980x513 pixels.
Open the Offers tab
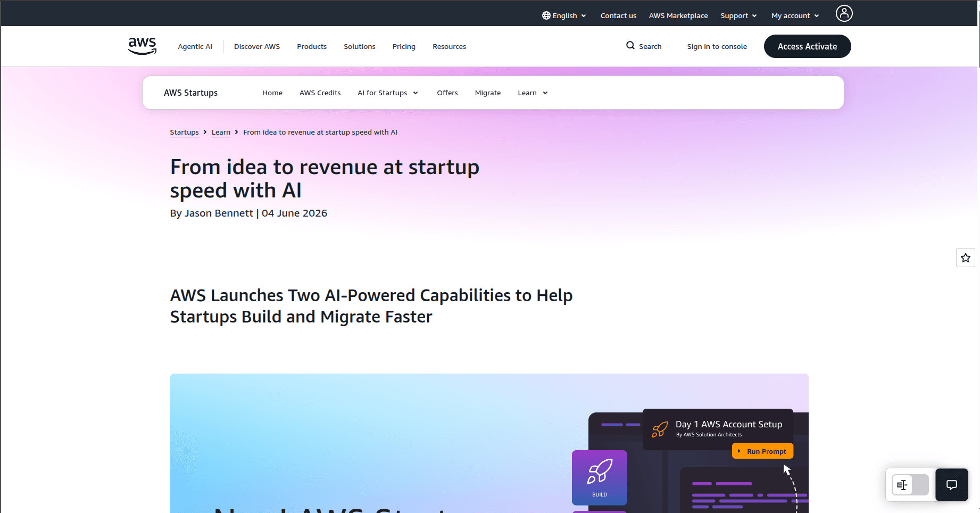pos(447,93)
